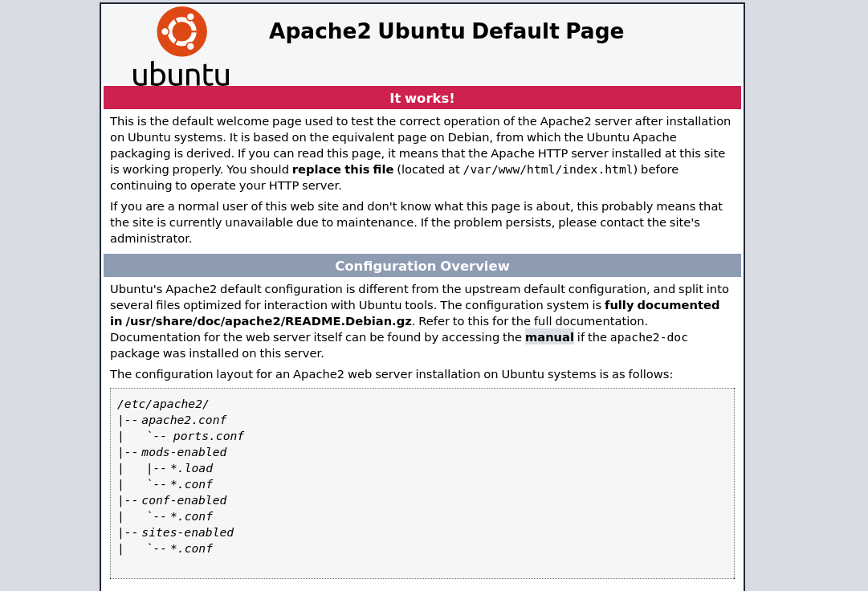This screenshot has width=868, height=591.
Task: Click the ports.conf tree entry
Action: [x=208, y=436]
